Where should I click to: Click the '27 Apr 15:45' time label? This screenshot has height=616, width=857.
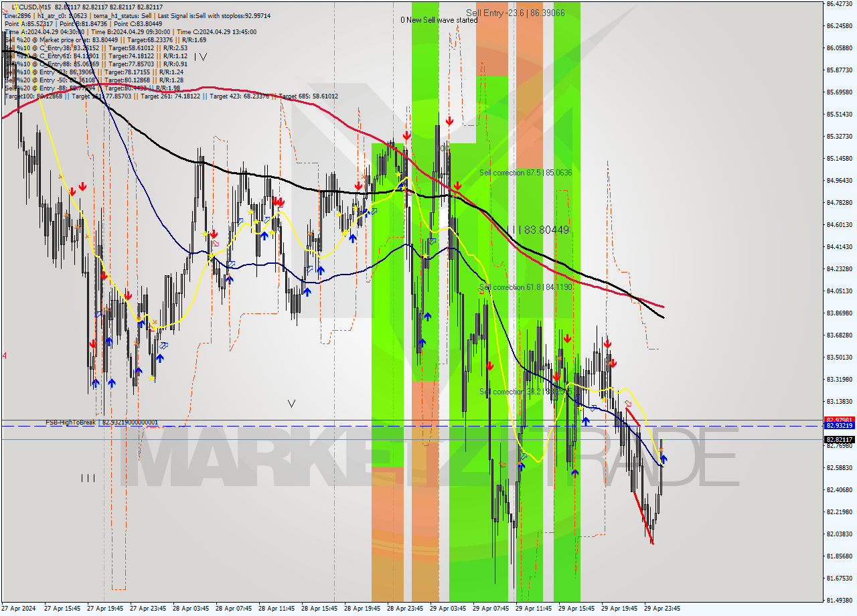pyautogui.click(x=62, y=609)
